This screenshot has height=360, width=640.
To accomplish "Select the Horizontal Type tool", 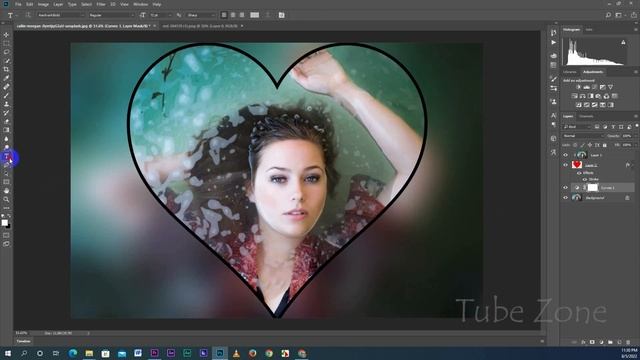I will [x=7, y=156].
